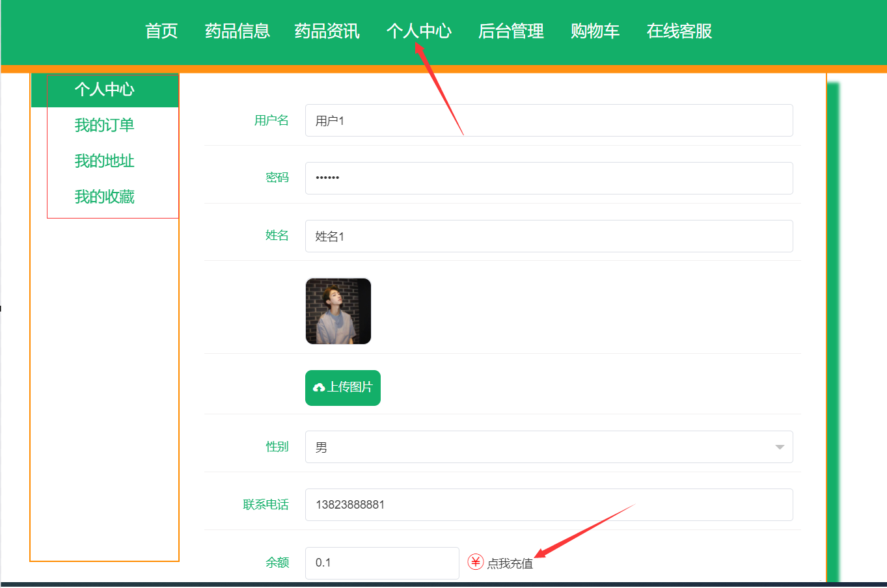The width and height of the screenshot is (887, 588).
Task: Open the 购物车 page
Action: (x=595, y=31)
